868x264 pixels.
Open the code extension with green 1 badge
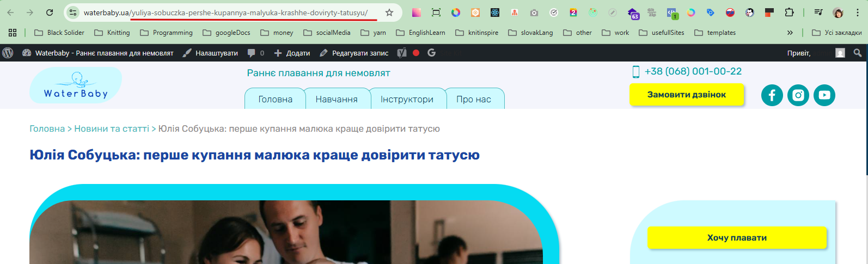pos(672,13)
